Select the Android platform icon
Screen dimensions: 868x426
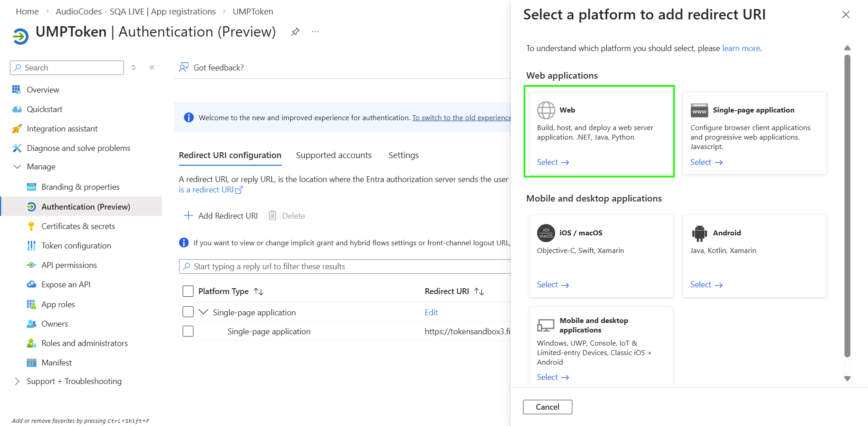click(699, 233)
